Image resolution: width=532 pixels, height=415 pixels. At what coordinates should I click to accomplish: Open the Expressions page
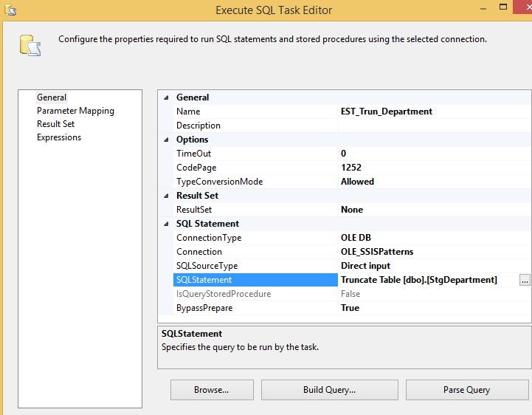tap(59, 137)
